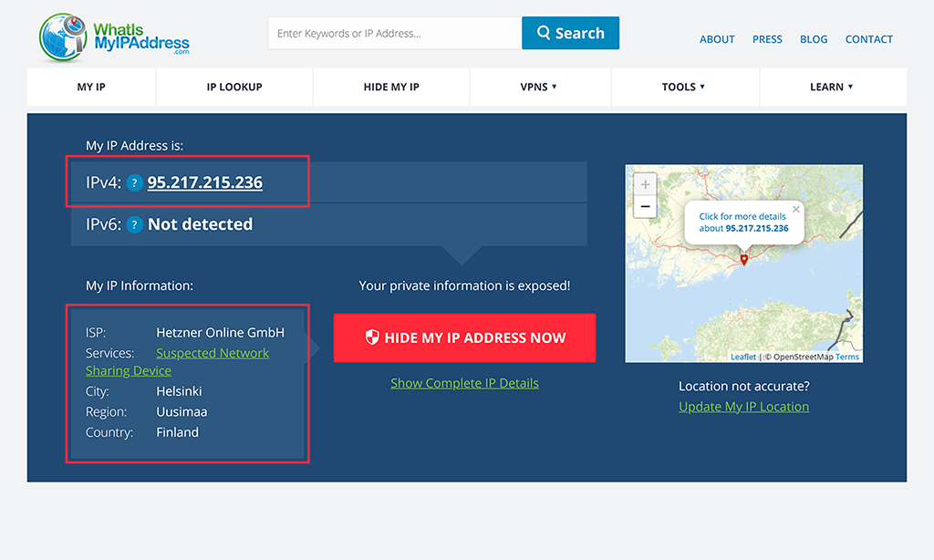Click the ISP value Hetzner Online GmbH
Viewport: 934px width, 560px height.
(x=221, y=332)
